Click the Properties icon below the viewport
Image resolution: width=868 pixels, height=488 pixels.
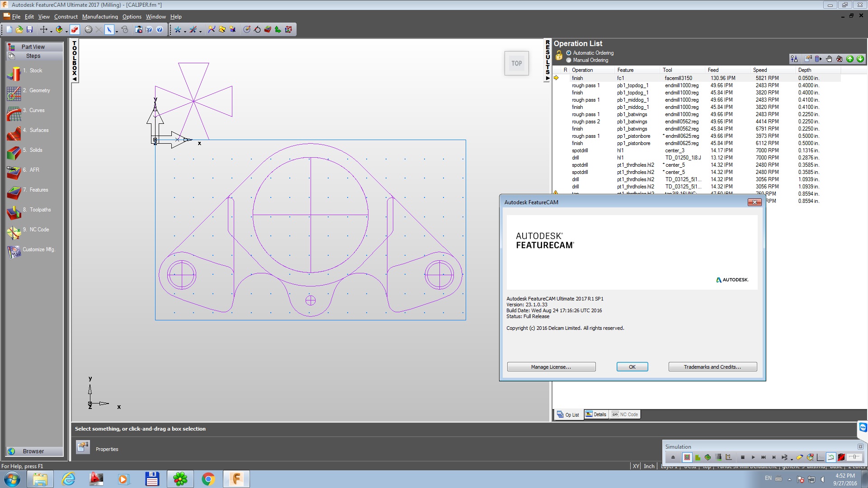pos(83,447)
